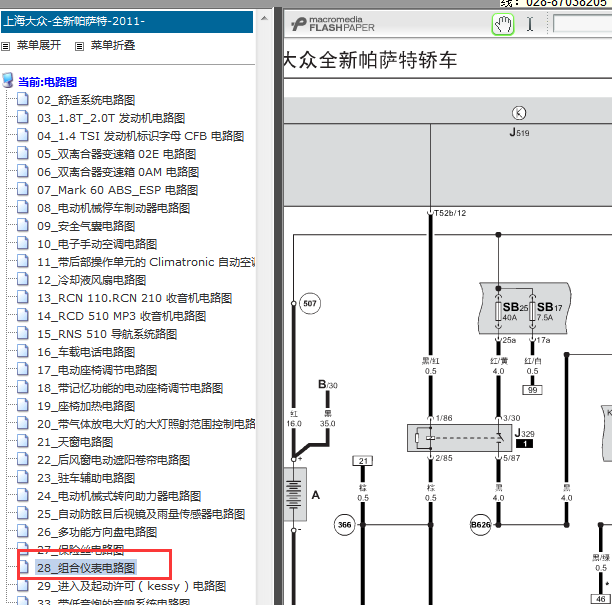Viewport: 612px width, 605px height.
Task: Click the page icon beside 26_多功能方向盘电路图
Action: coord(23,531)
